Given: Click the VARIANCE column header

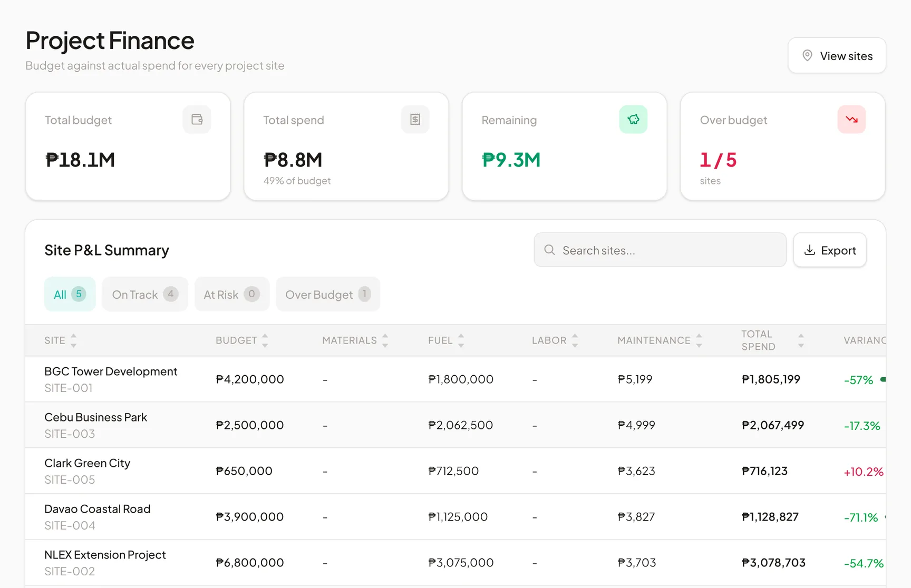Looking at the screenshot, I should [865, 340].
